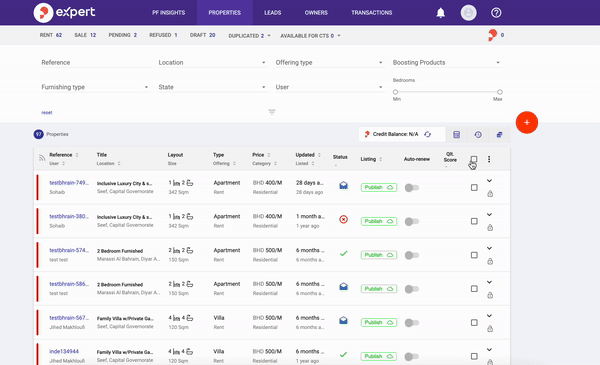Open the calculator icon in toolbar

coord(457,135)
